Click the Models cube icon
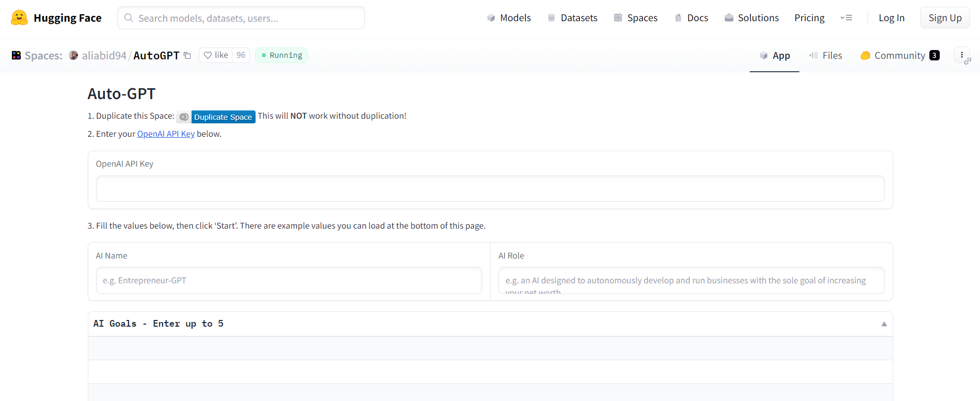This screenshot has width=980, height=401. [491, 18]
